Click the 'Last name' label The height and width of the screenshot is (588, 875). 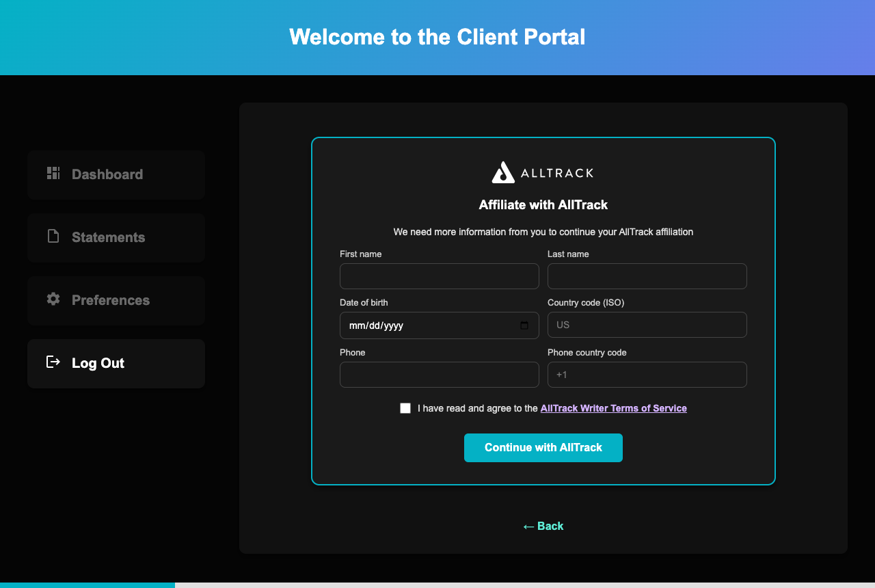(568, 254)
